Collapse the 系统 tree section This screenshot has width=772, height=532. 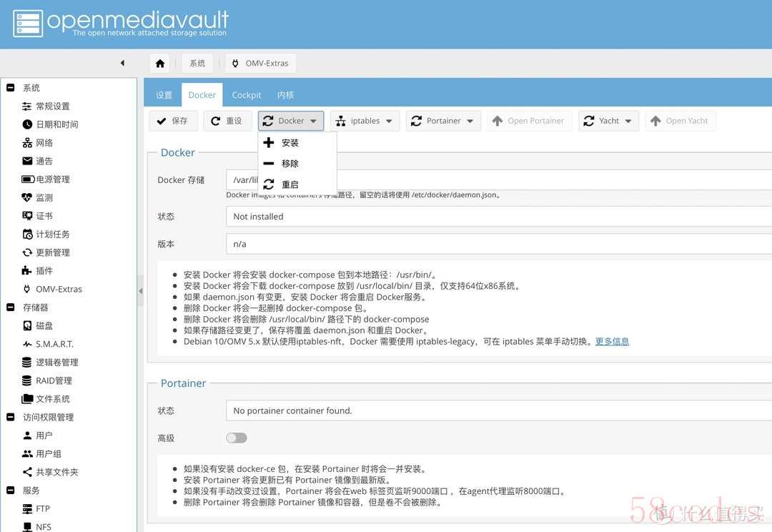click(10, 88)
